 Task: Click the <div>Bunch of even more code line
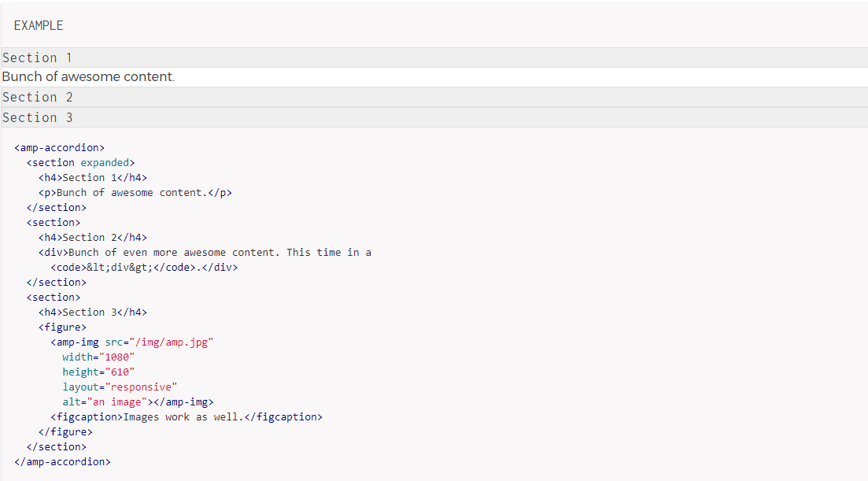click(205, 252)
